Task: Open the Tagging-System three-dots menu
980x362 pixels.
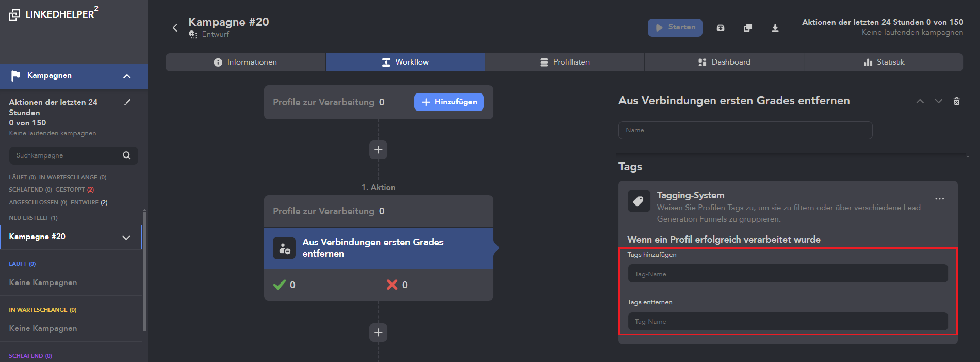Action: (940, 199)
